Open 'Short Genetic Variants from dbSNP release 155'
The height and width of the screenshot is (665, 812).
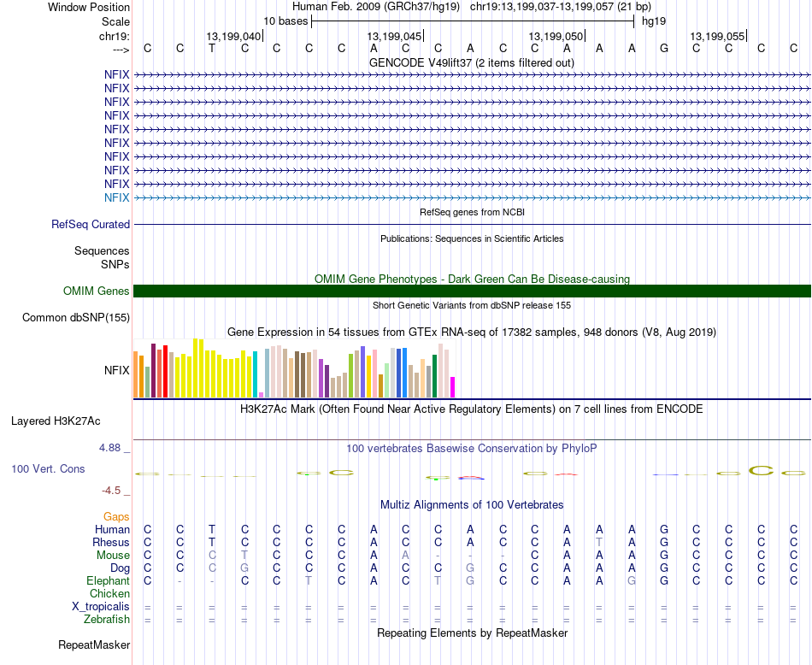[x=472, y=305]
